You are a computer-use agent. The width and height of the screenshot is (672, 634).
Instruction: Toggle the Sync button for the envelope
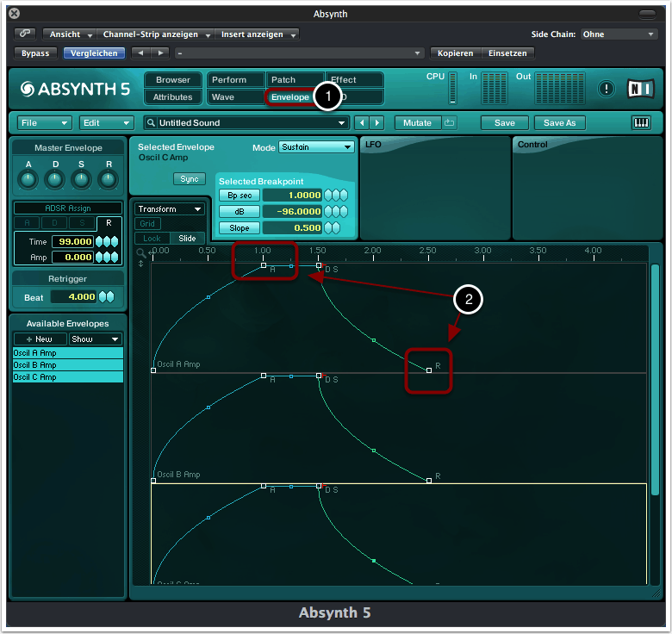point(189,179)
